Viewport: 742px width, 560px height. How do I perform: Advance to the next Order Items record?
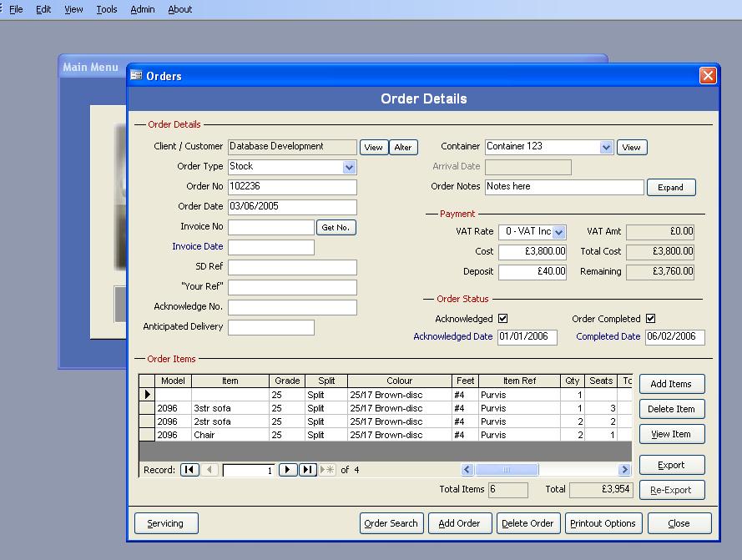pyautogui.click(x=287, y=469)
